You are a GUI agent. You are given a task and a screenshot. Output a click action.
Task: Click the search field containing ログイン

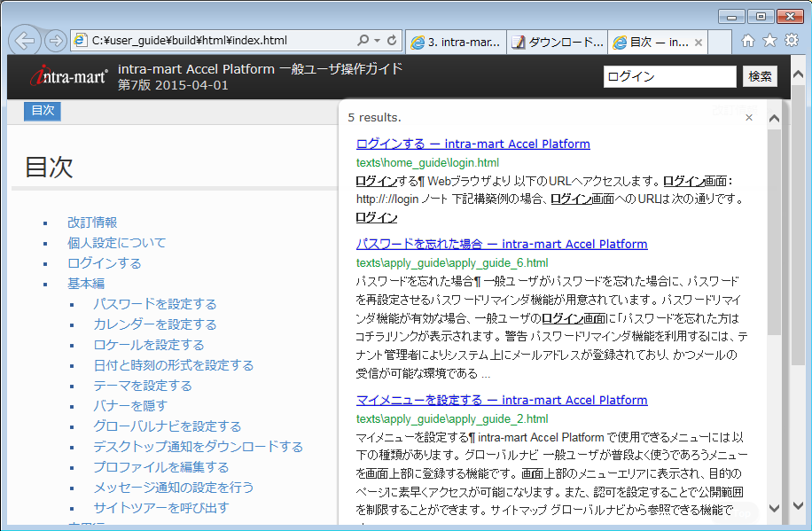[x=669, y=76]
